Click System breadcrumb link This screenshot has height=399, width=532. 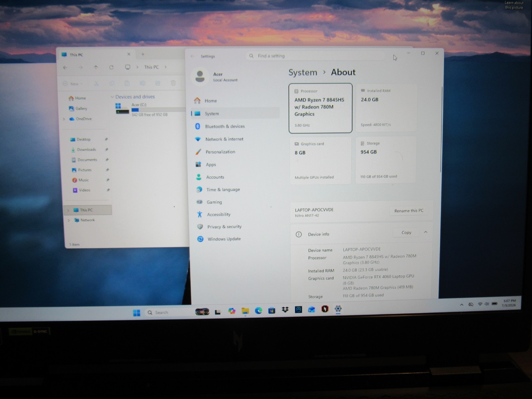(303, 72)
